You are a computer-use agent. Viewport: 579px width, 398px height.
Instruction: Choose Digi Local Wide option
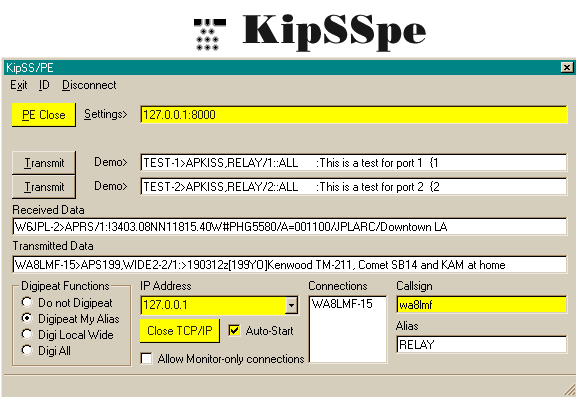tap(27, 334)
